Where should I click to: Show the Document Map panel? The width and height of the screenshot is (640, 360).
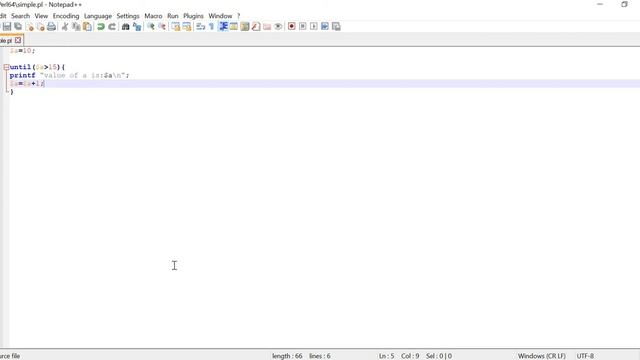tap(245, 27)
